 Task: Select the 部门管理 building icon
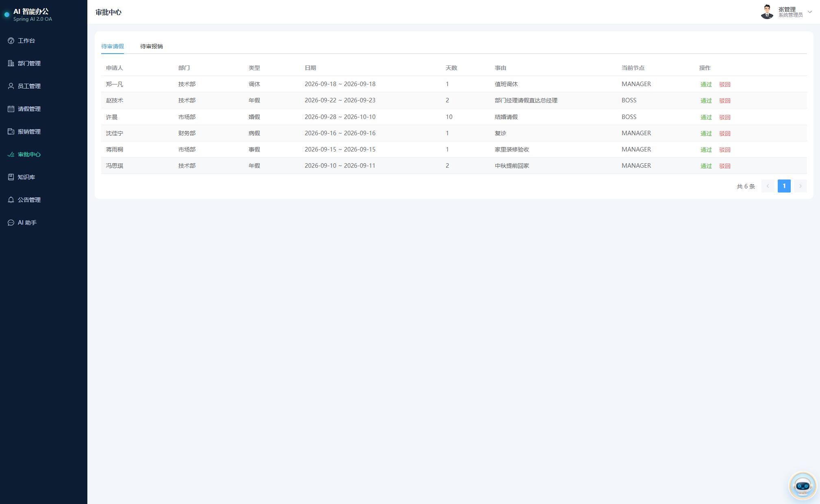pyautogui.click(x=11, y=63)
